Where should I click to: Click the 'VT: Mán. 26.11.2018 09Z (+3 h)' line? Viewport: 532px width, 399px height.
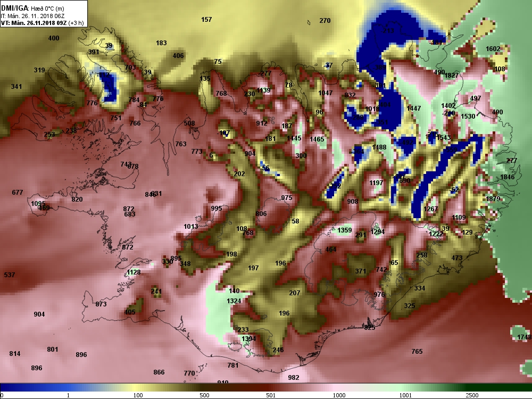click(43, 23)
